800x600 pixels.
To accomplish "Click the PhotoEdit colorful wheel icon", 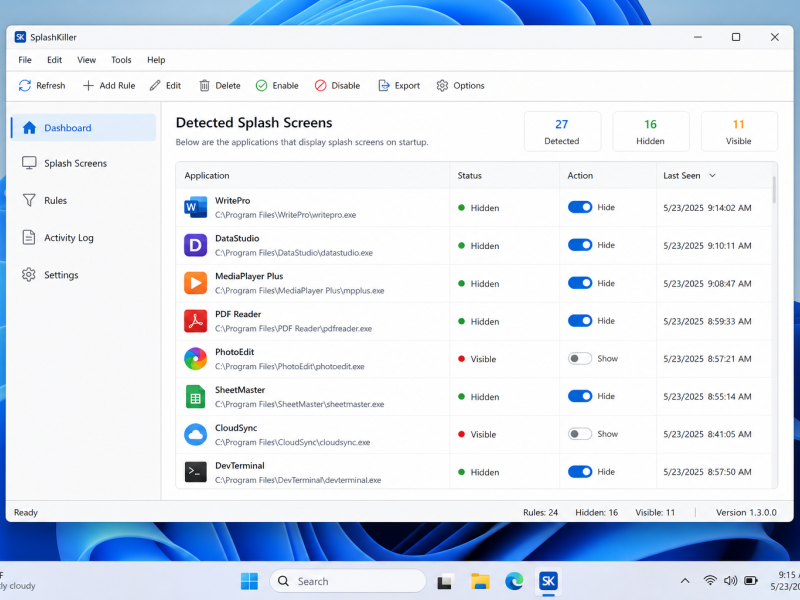I will click(195, 359).
